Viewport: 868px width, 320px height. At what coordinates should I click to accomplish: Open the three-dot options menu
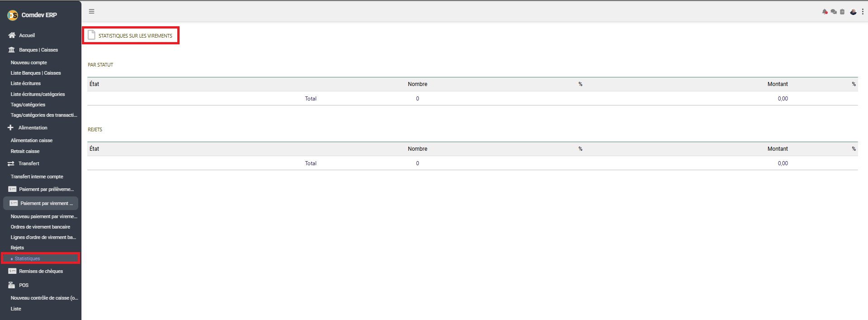[x=863, y=12]
